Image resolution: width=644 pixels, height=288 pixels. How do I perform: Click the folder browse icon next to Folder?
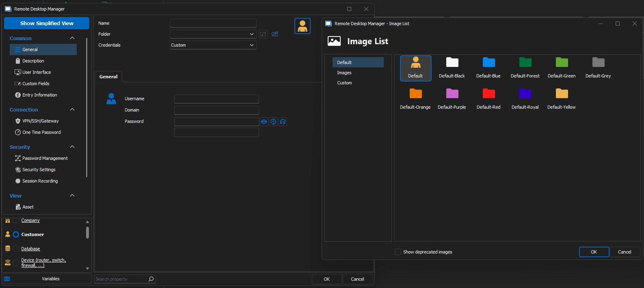pyautogui.click(x=263, y=34)
